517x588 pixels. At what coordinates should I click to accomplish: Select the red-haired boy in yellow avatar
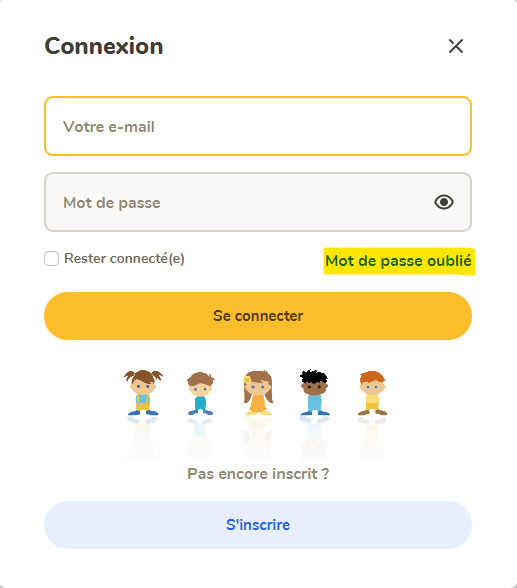click(372, 393)
